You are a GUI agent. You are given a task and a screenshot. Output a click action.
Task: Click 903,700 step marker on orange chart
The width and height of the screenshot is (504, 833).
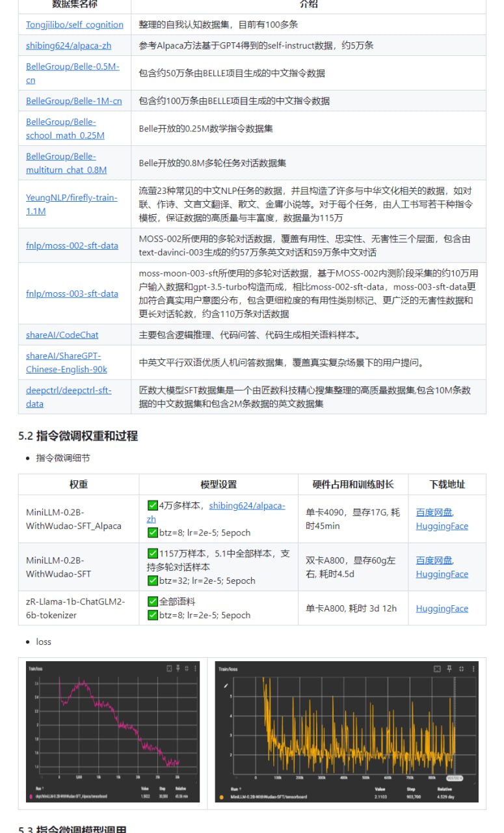pyautogui.click(x=455, y=778)
